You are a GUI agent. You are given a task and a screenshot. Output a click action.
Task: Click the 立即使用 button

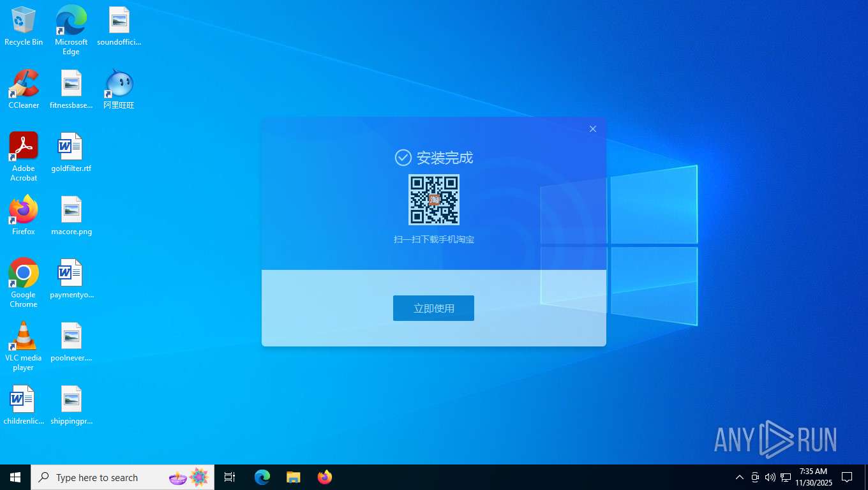point(433,308)
